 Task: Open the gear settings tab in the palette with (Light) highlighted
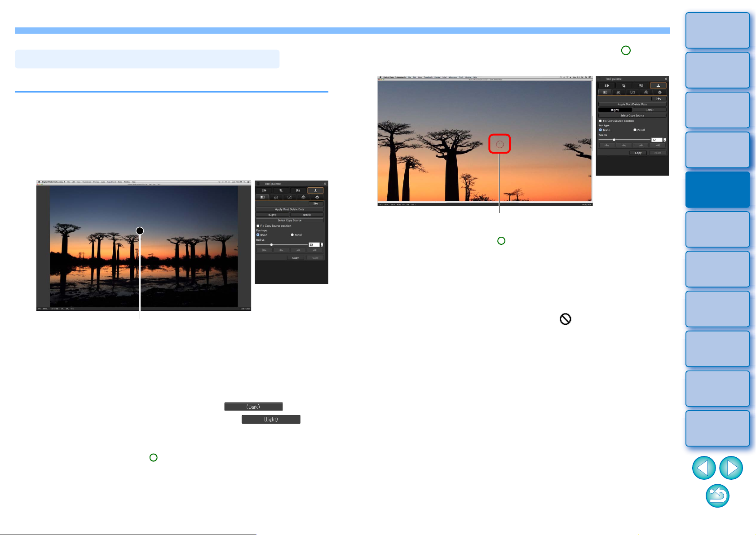pos(660,92)
